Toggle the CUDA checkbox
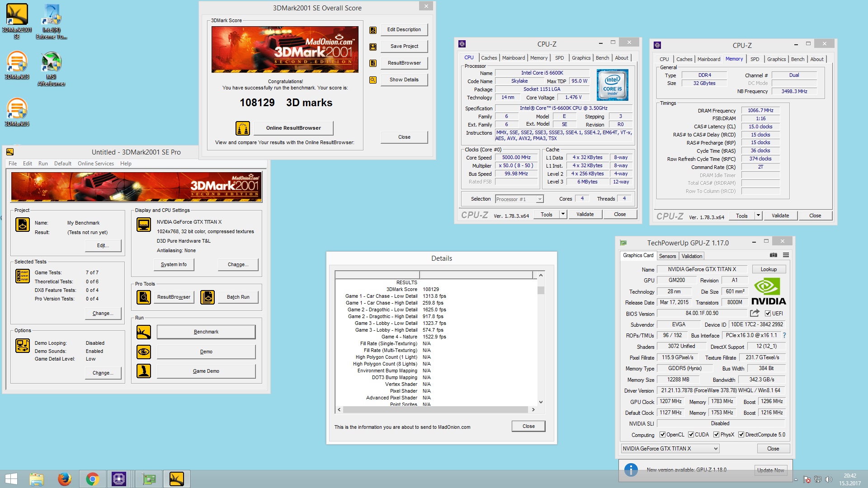The image size is (868, 488). [691, 435]
